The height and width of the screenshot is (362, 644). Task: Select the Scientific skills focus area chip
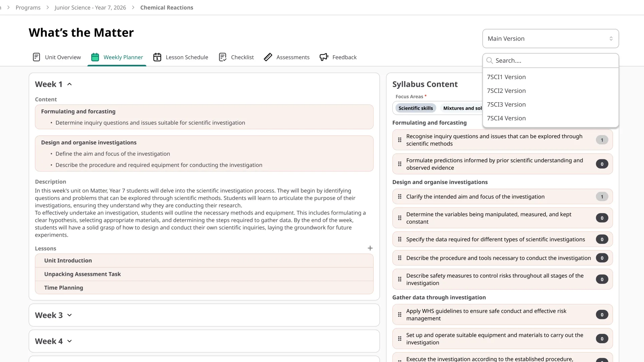coord(416,108)
